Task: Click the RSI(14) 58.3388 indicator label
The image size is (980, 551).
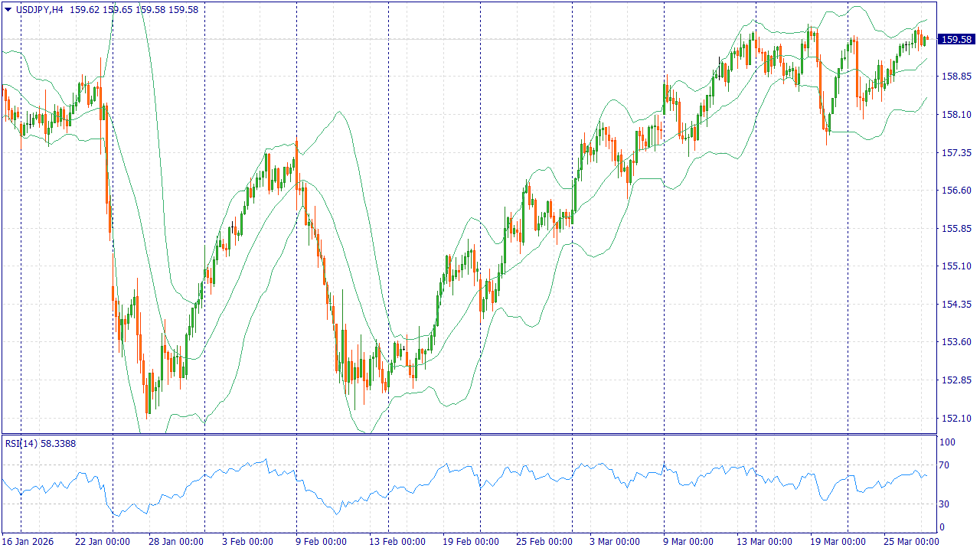Action: click(41, 443)
